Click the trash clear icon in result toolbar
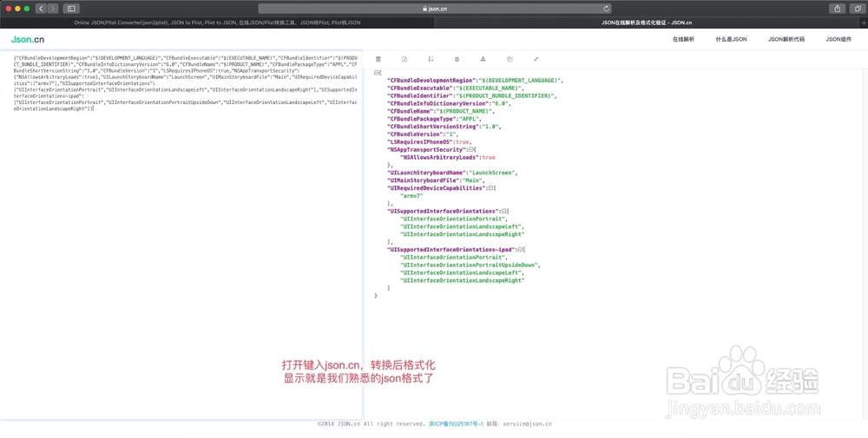868x438 pixels. click(457, 59)
